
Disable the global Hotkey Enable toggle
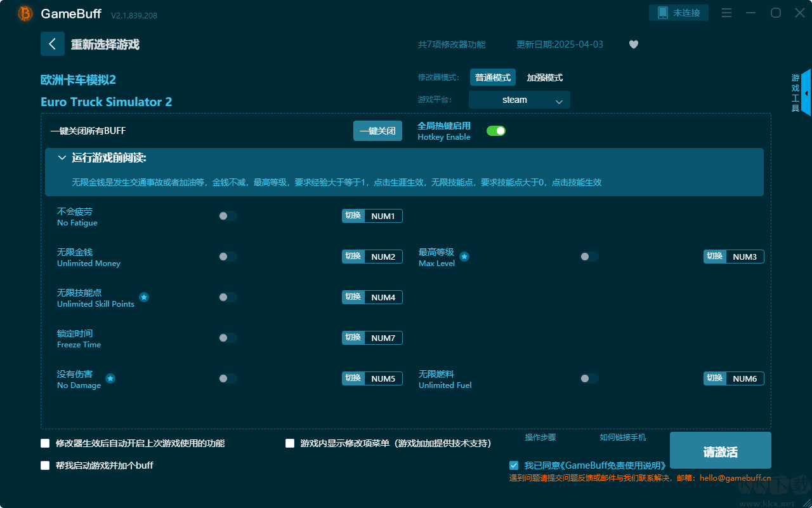click(495, 131)
